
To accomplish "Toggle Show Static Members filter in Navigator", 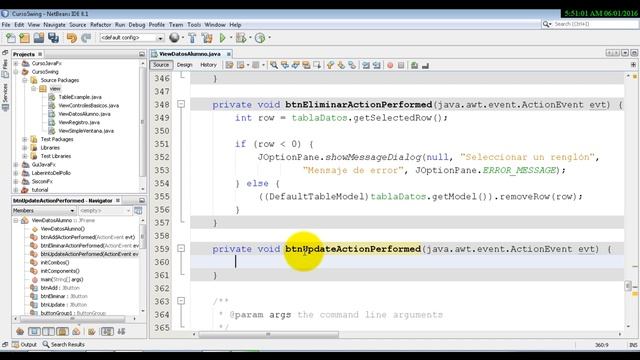I will [x=48, y=331].
